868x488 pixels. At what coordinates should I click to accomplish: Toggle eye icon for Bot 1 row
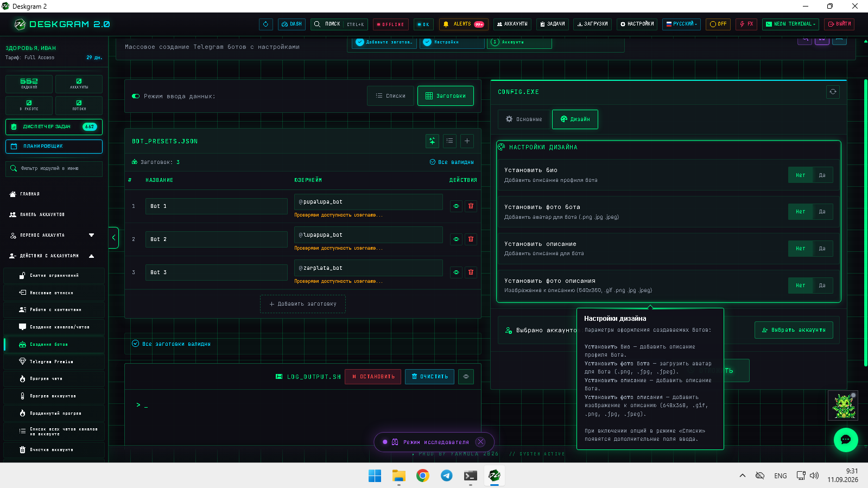(456, 206)
